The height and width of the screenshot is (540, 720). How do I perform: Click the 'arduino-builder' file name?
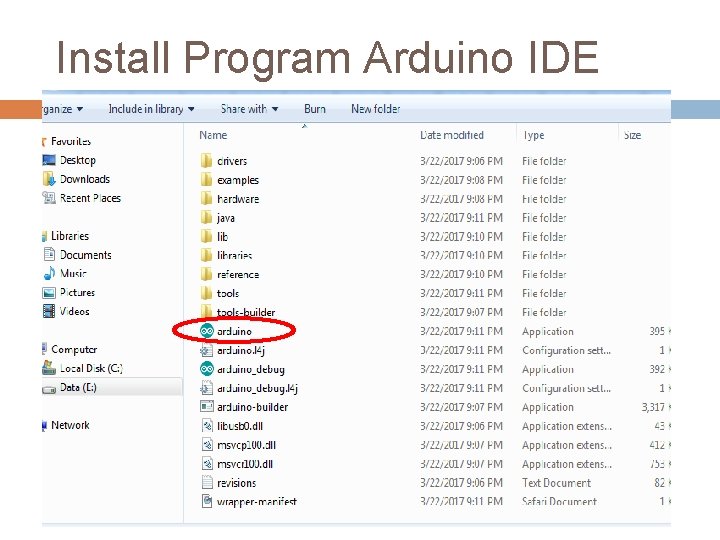tap(253, 407)
